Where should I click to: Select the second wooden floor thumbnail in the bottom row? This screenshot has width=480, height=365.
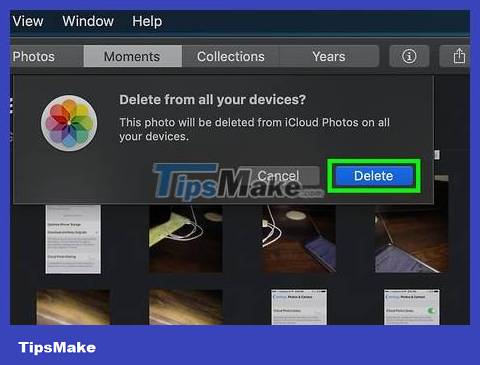[186, 307]
